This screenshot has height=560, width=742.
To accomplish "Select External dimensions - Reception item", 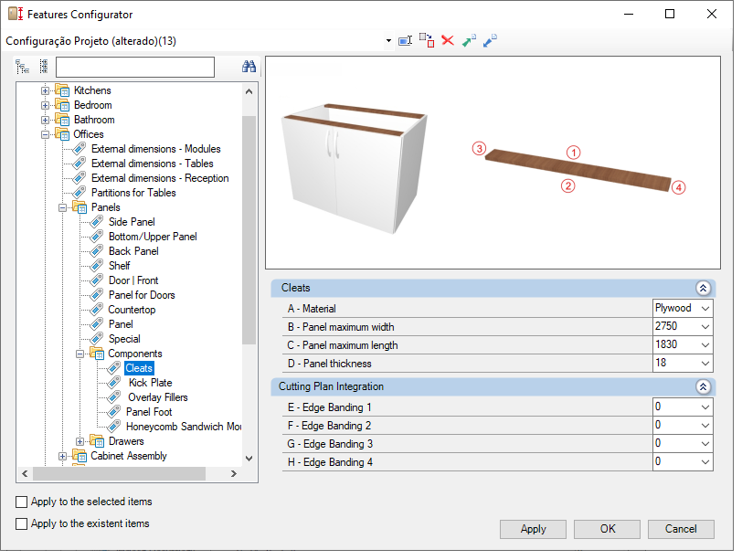I will [x=160, y=178].
